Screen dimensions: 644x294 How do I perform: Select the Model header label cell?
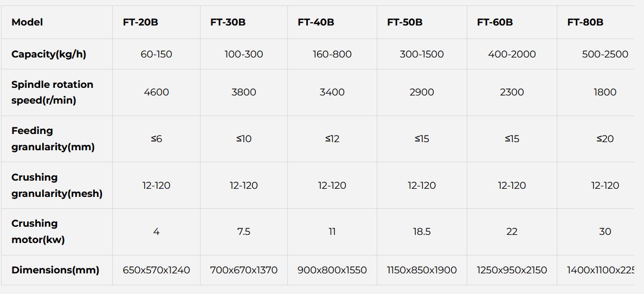(x=27, y=22)
